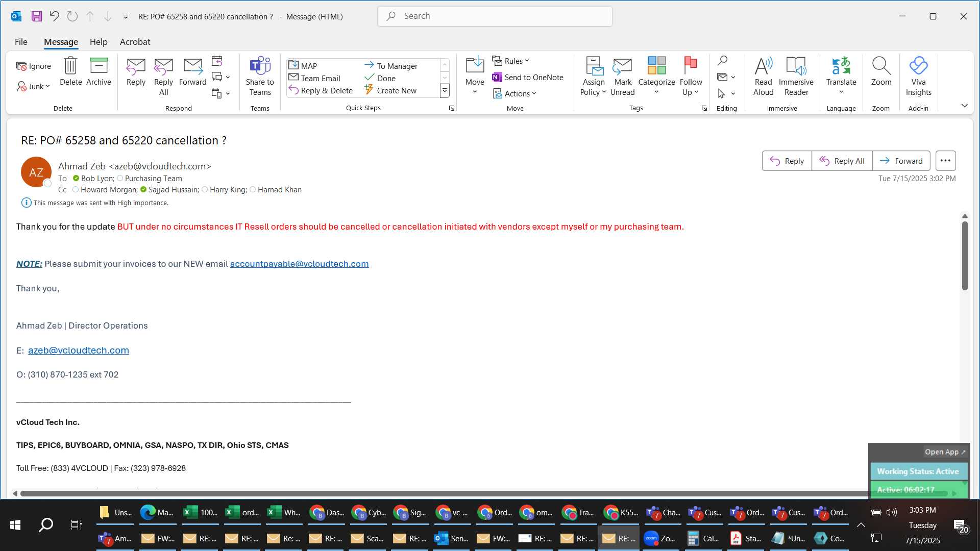This screenshot has width=980, height=551.
Task: Click Cc recipient Harry King
Action: 228,190
